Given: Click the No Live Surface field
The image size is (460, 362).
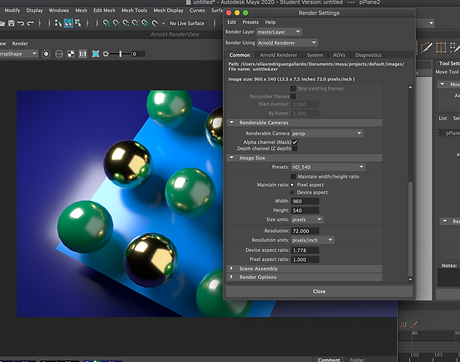Looking at the screenshot, I should (x=187, y=23).
